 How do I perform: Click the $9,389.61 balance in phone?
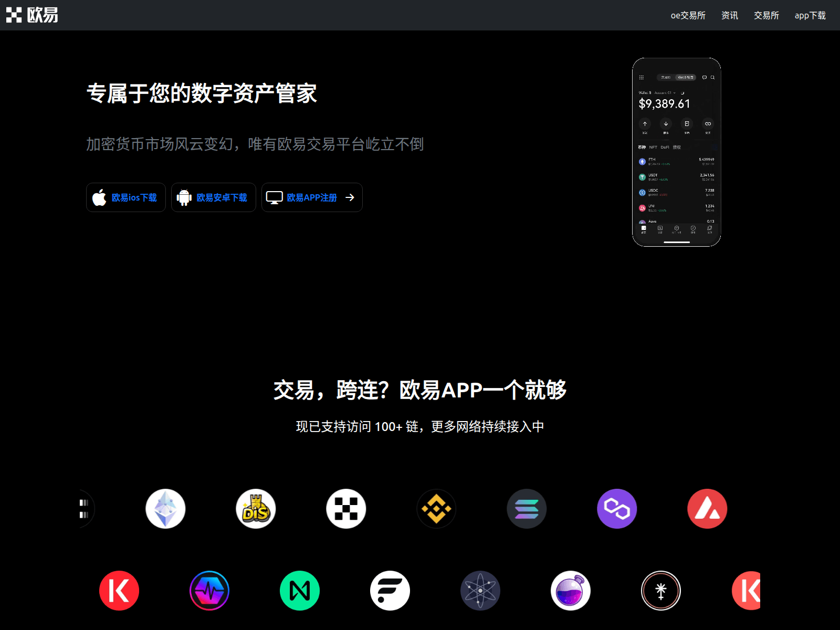(664, 104)
